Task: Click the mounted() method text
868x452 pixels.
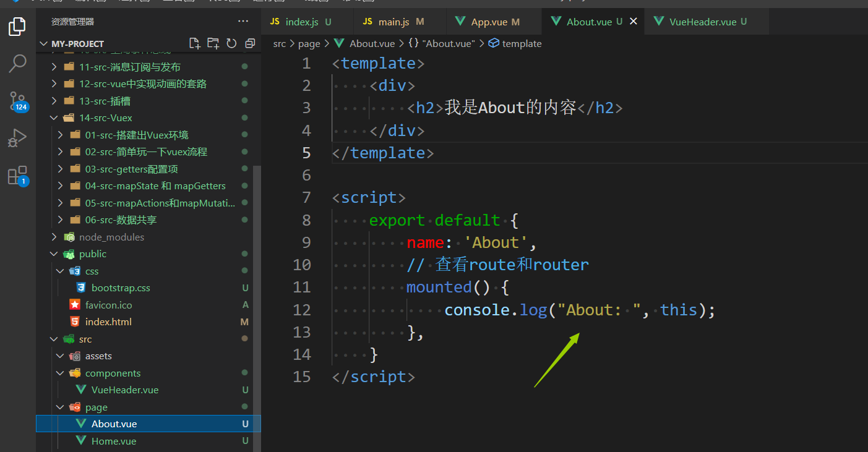Action: pyautogui.click(x=458, y=287)
